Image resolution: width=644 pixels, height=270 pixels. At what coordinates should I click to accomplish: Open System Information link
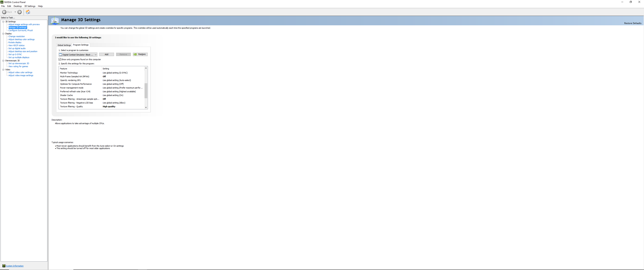15,266
